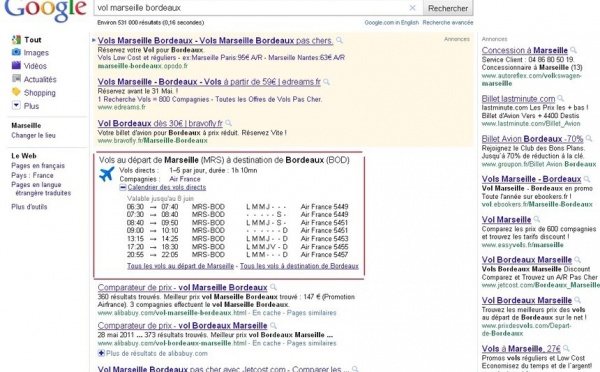Filter by Pages en langue étrangère traduites
This screenshot has width=600, height=372.
pyautogui.click(x=41, y=189)
